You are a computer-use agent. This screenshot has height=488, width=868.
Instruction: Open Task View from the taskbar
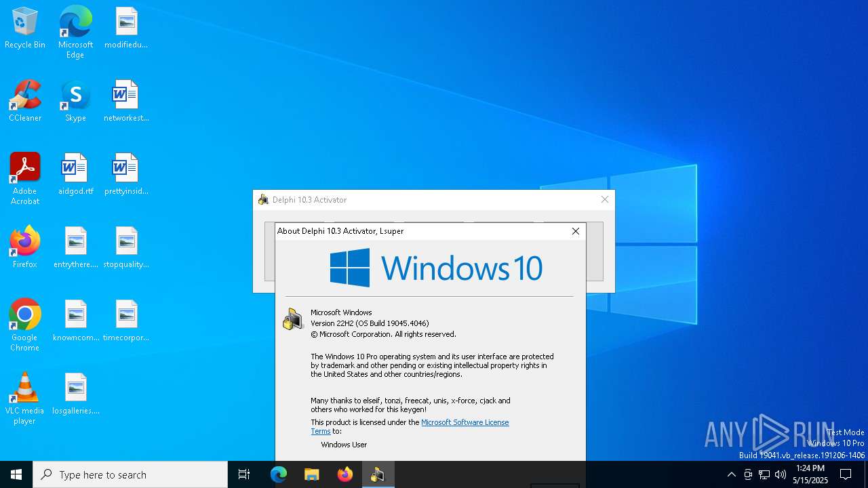coord(244,474)
